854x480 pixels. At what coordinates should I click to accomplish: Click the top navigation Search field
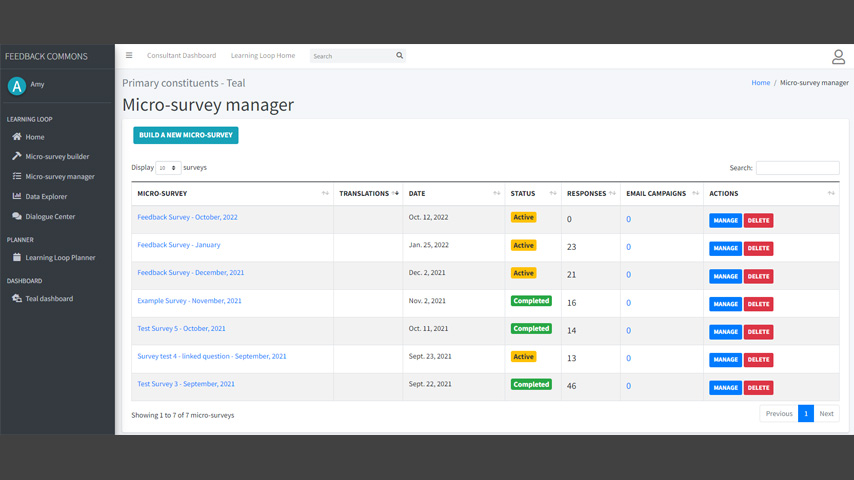click(x=352, y=56)
